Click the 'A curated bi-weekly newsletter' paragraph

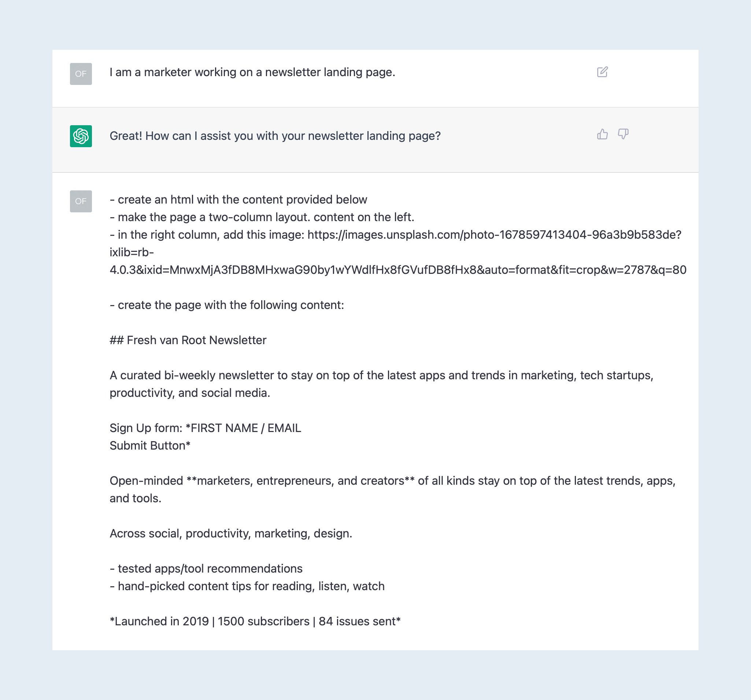[381, 384]
